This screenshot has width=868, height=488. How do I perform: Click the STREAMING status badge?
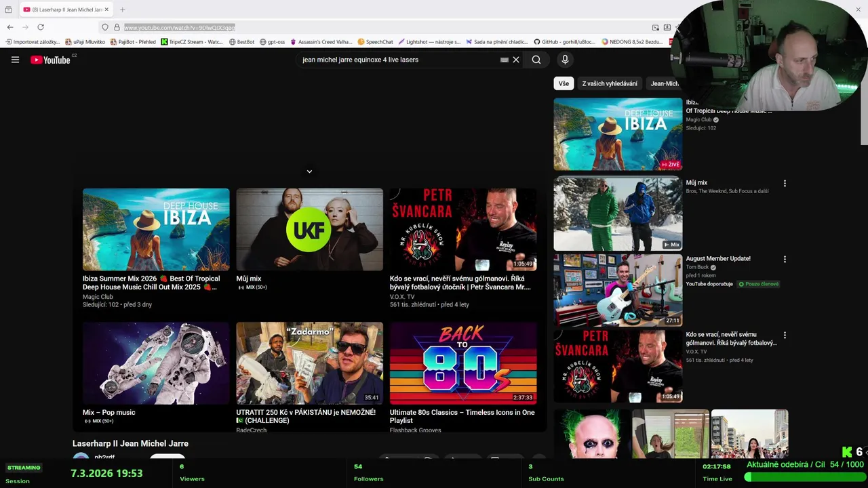point(24,468)
